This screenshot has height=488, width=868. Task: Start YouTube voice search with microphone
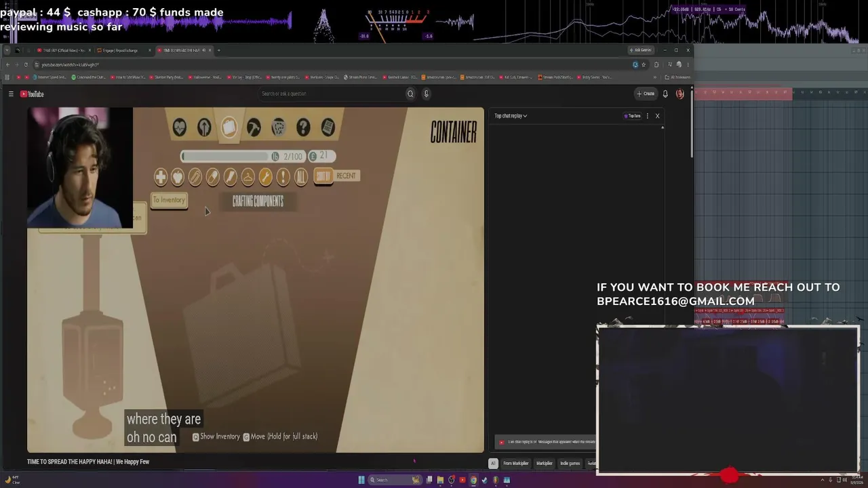click(x=426, y=94)
